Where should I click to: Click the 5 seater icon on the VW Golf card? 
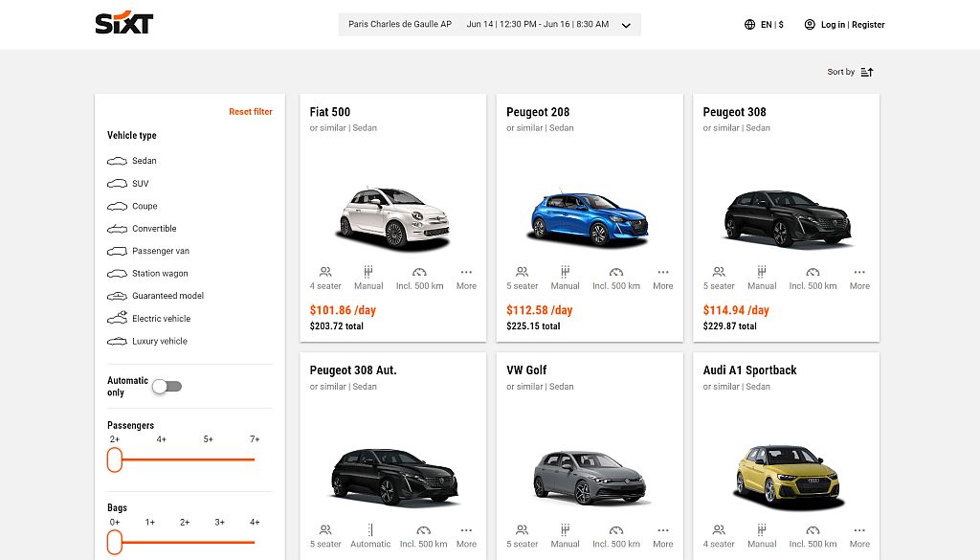click(523, 530)
